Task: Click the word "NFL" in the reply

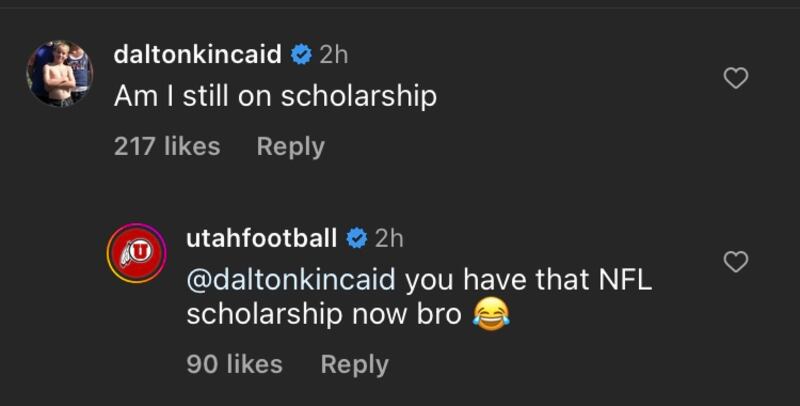Action: (x=624, y=278)
